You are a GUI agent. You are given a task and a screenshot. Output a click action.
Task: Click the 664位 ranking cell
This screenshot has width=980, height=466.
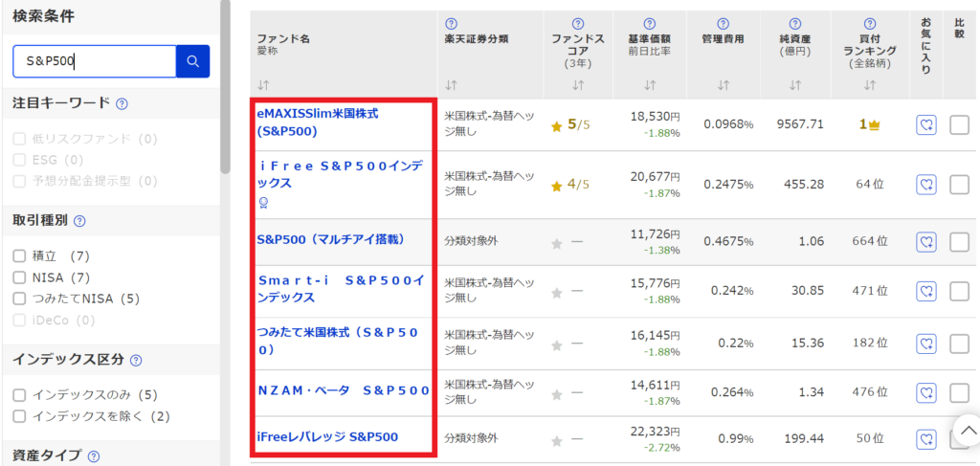[x=869, y=241]
